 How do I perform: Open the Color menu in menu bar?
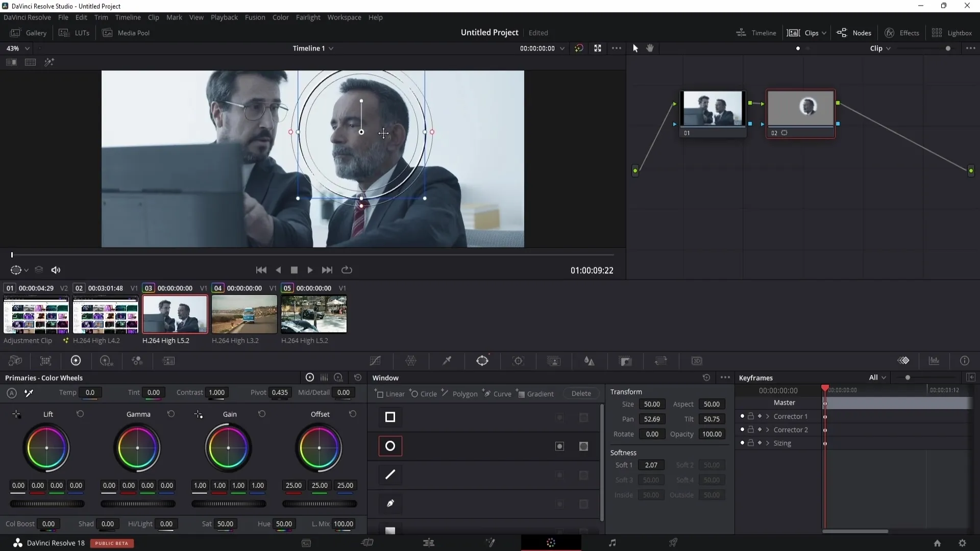coord(281,17)
